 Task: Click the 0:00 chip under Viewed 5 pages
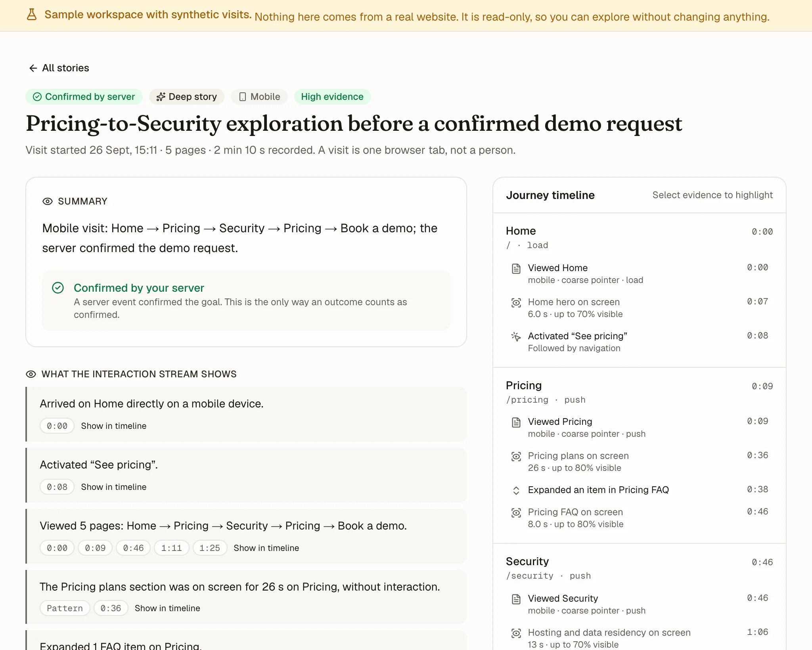[57, 548]
